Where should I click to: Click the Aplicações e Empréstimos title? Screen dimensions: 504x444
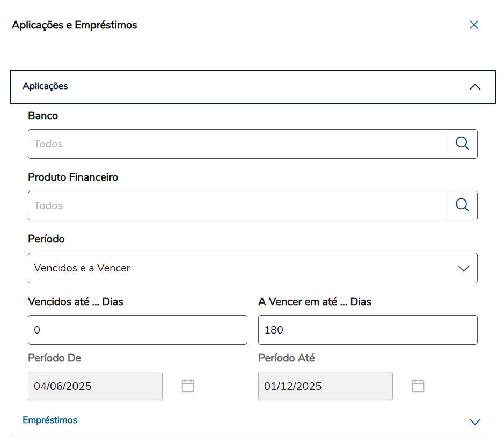pos(75,25)
